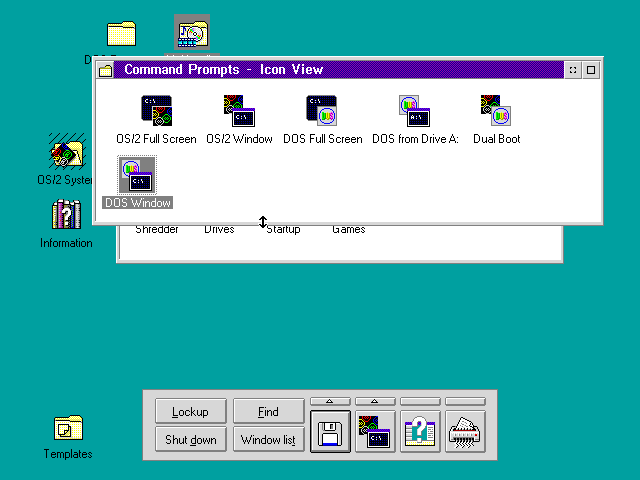Click the Startup label in background window

(x=283, y=230)
